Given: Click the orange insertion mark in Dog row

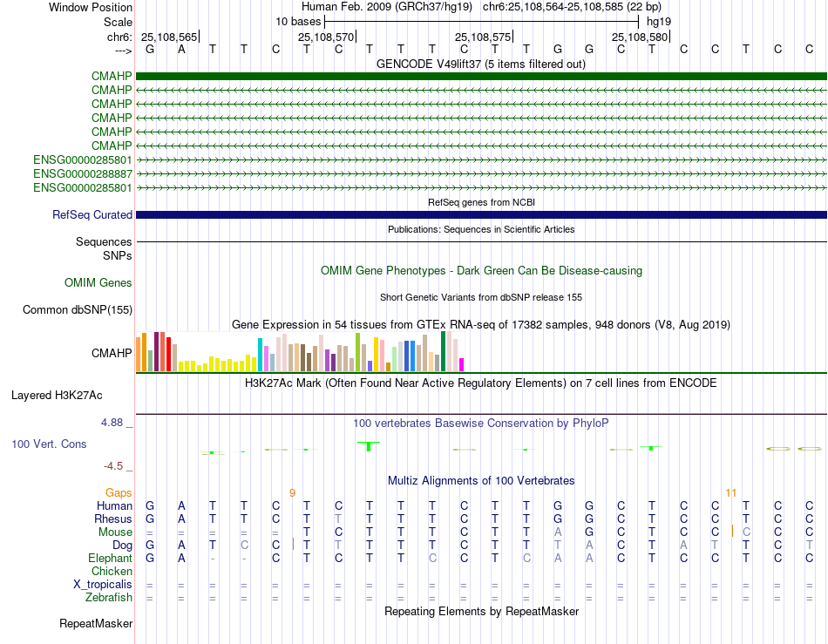Looking at the screenshot, I should click(293, 545).
